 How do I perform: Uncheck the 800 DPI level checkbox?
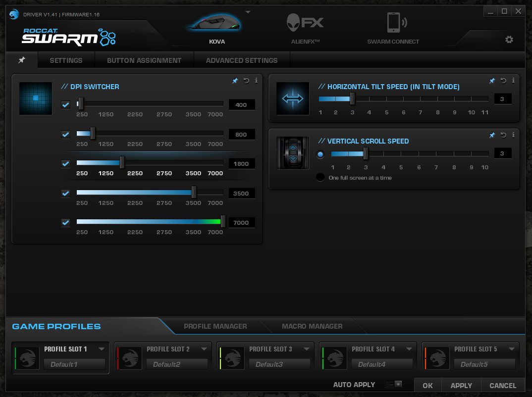click(65, 135)
